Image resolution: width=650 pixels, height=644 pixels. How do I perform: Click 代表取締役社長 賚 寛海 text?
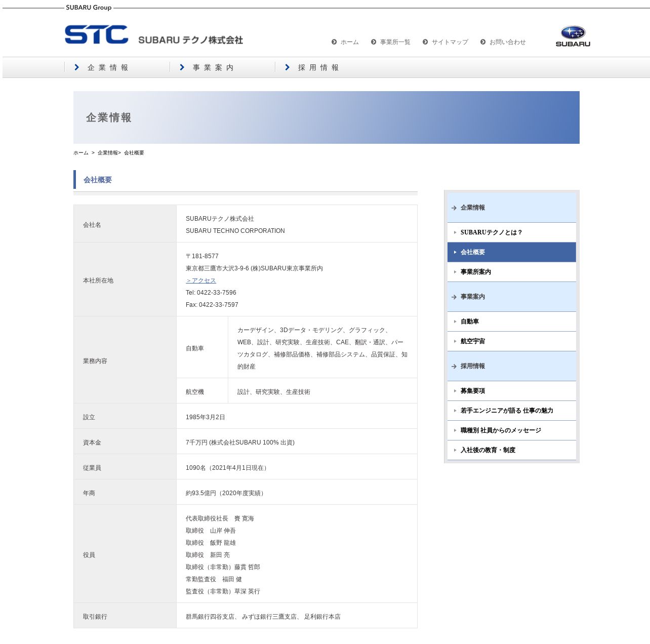click(x=220, y=518)
